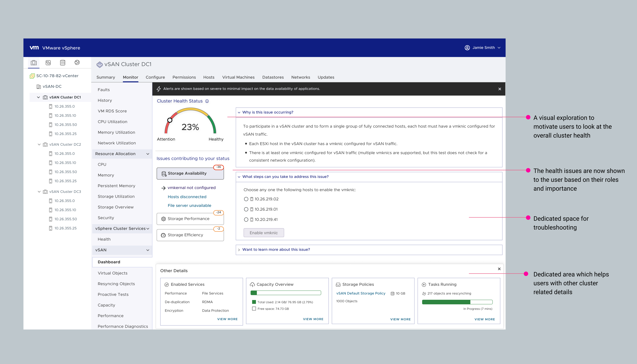Click the user account avatar icon
The width and height of the screenshot is (637, 364).
pyautogui.click(x=467, y=48)
